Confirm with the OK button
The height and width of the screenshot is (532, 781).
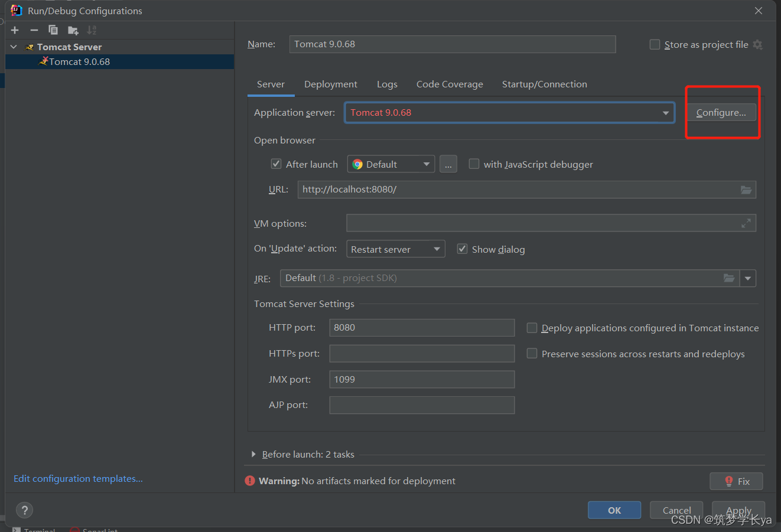[x=614, y=510]
